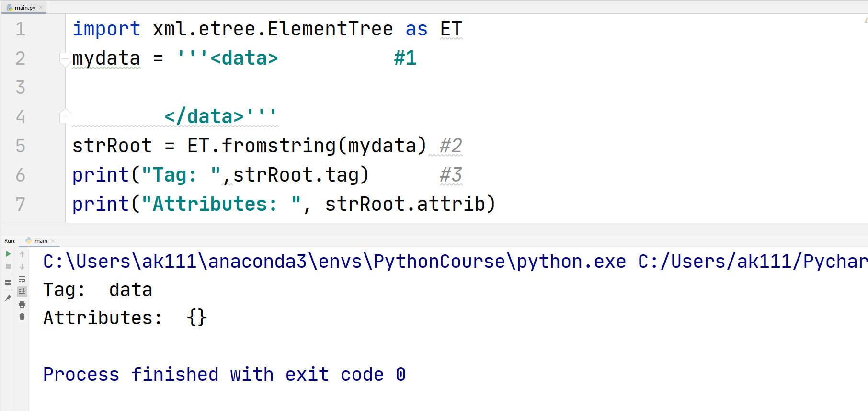Click the Stop process icon

pyautogui.click(x=9, y=266)
